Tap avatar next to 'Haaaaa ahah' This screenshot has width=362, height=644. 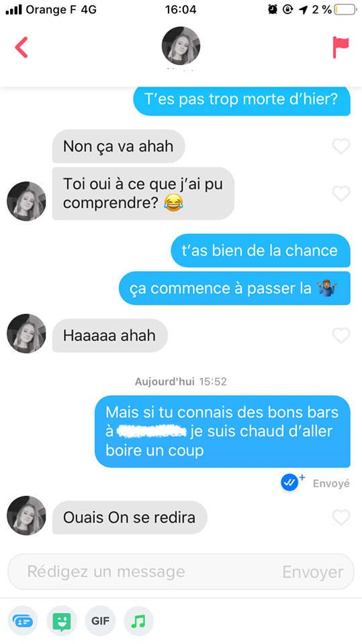pos(27,333)
